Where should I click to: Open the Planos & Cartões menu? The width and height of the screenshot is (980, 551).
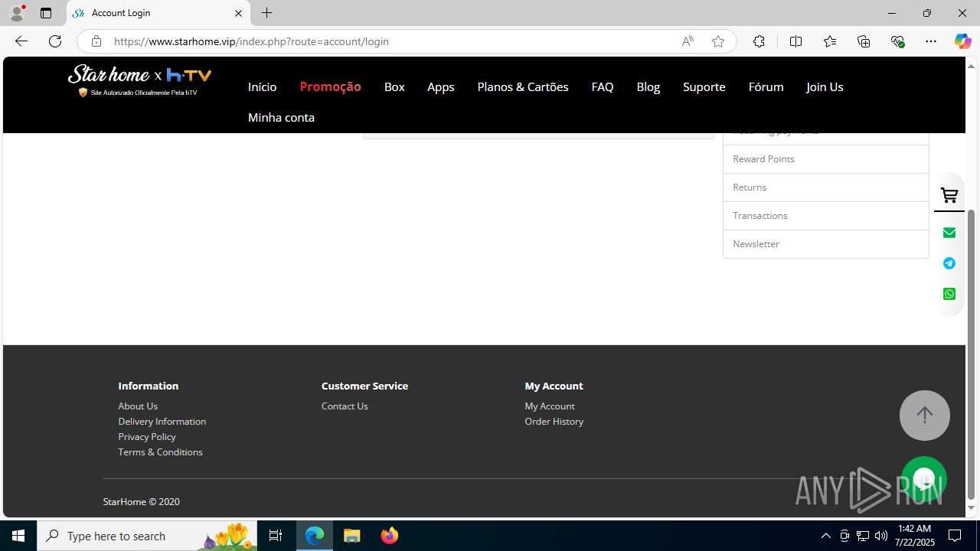point(523,87)
